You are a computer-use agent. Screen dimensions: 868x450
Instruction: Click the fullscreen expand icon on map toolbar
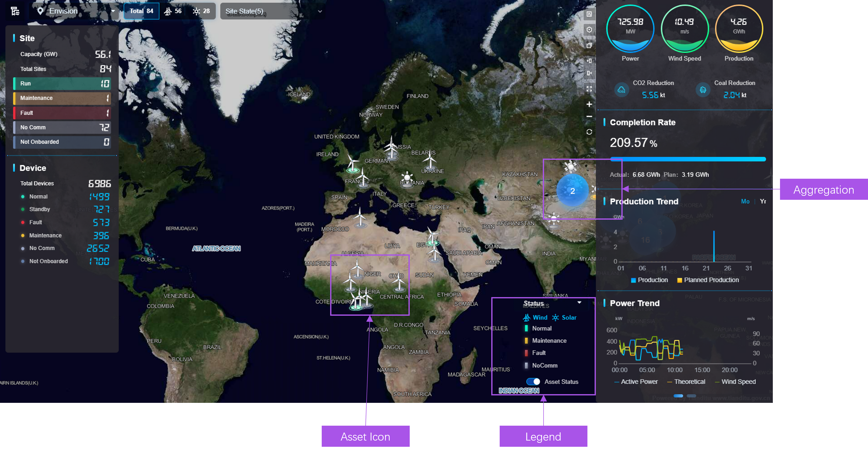click(590, 89)
